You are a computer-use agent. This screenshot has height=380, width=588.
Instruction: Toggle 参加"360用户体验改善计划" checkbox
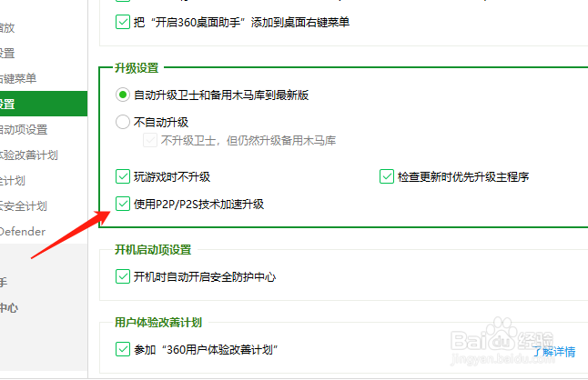coord(123,349)
